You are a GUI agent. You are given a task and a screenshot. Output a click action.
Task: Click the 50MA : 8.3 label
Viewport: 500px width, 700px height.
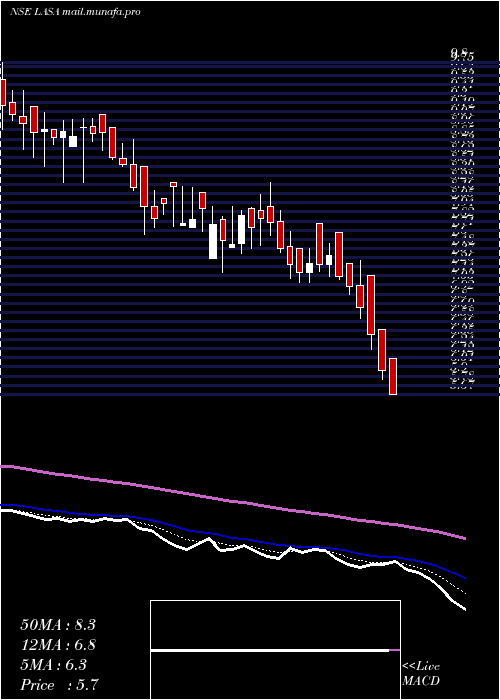(x=58, y=625)
